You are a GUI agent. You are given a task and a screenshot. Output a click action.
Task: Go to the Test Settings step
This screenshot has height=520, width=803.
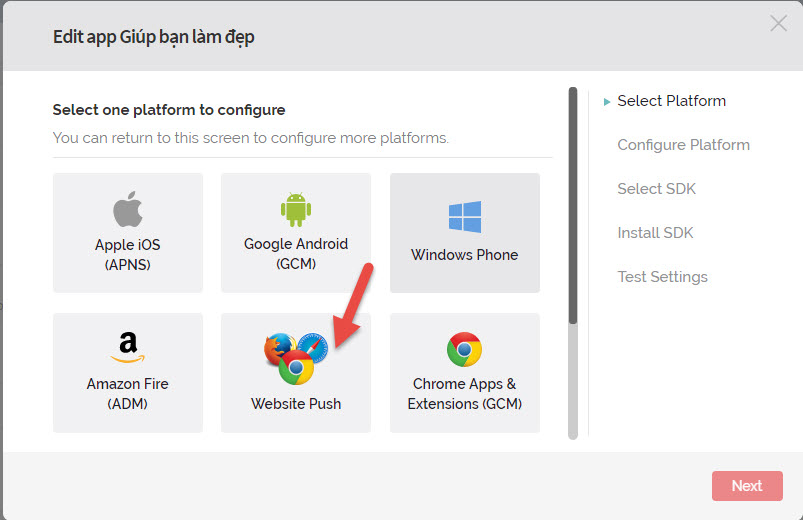pos(662,277)
